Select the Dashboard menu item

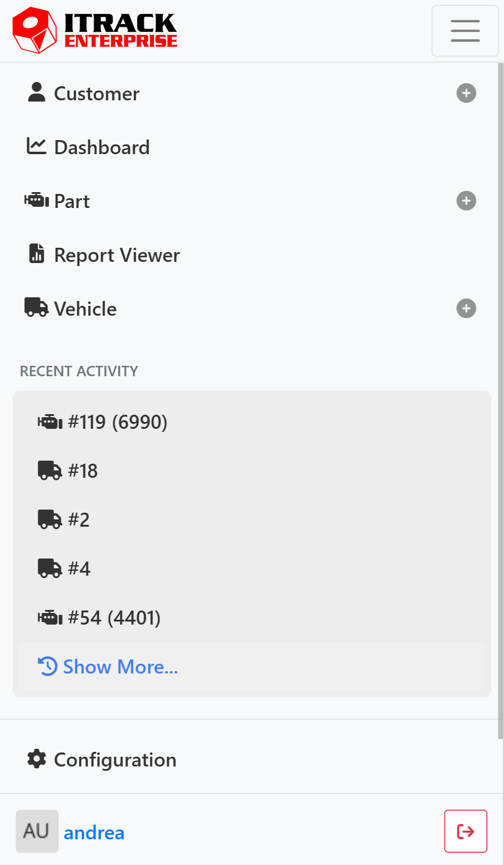point(102,147)
